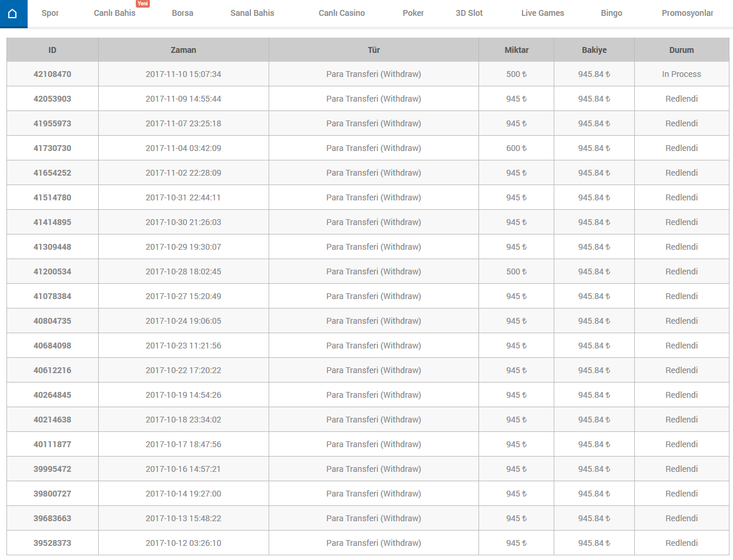Click timestamp 2017-10-24 19:06:05
The image size is (733, 560).
183,321
